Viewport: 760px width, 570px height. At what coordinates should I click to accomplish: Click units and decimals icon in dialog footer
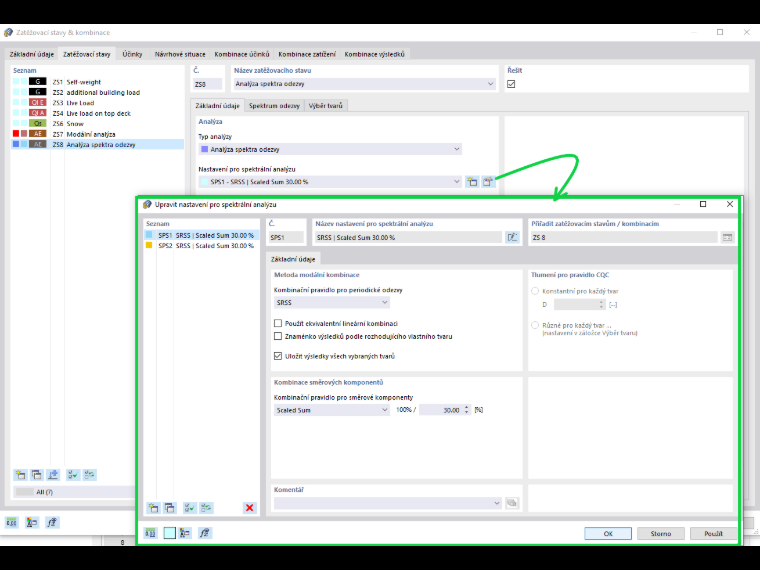pos(150,533)
